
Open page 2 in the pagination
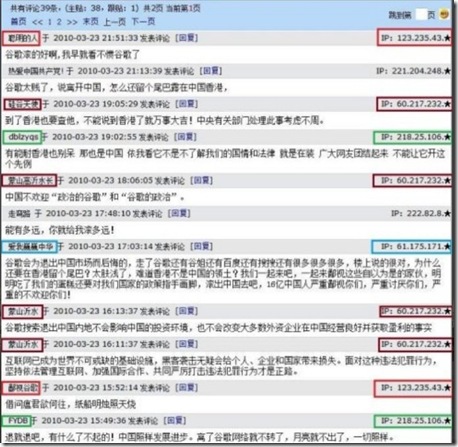[x=59, y=22]
